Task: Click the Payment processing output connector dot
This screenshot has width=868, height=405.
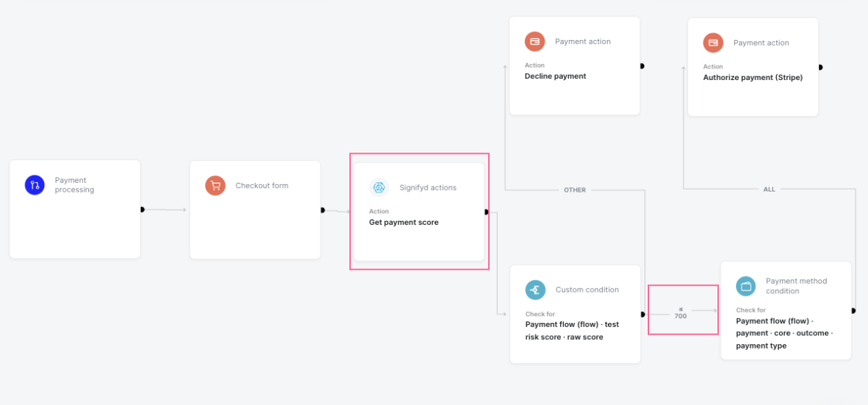Action: pos(142,209)
